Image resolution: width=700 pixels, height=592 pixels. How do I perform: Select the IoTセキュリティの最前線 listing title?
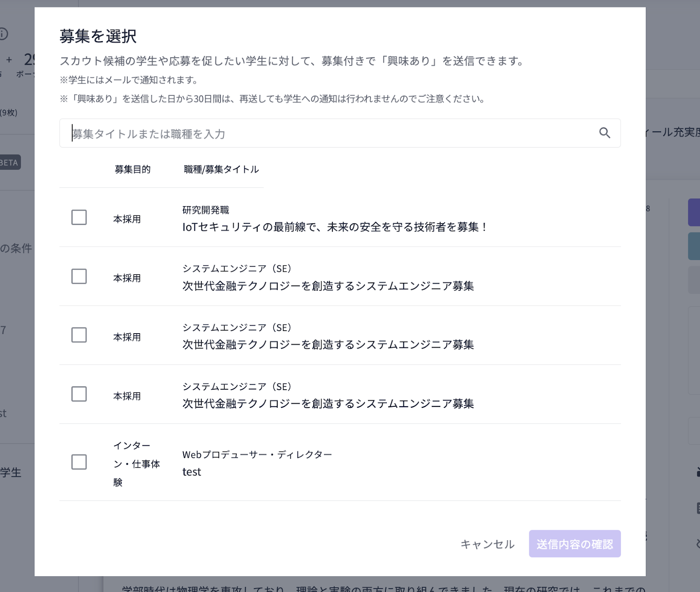point(335,227)
